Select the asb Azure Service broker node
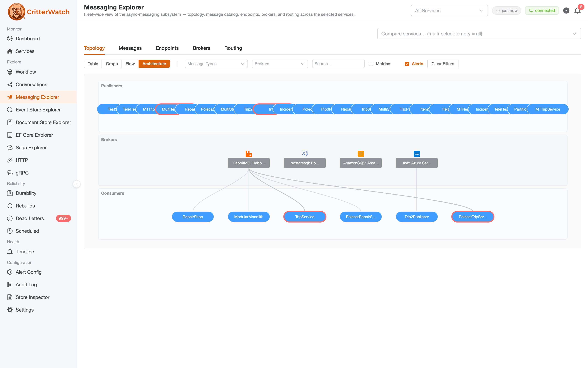This screenshot has height=368, width=588. [417, 163]
